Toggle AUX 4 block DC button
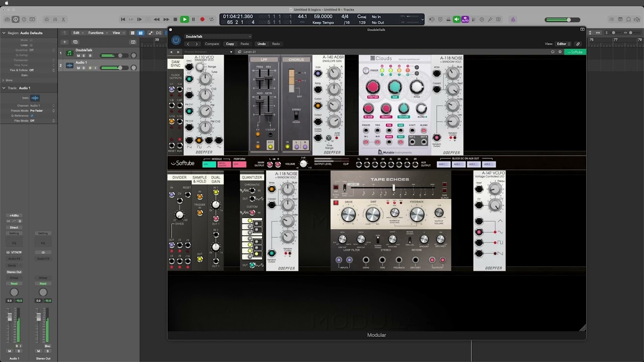This screenshot has height=362, width=644. (489, 164)
